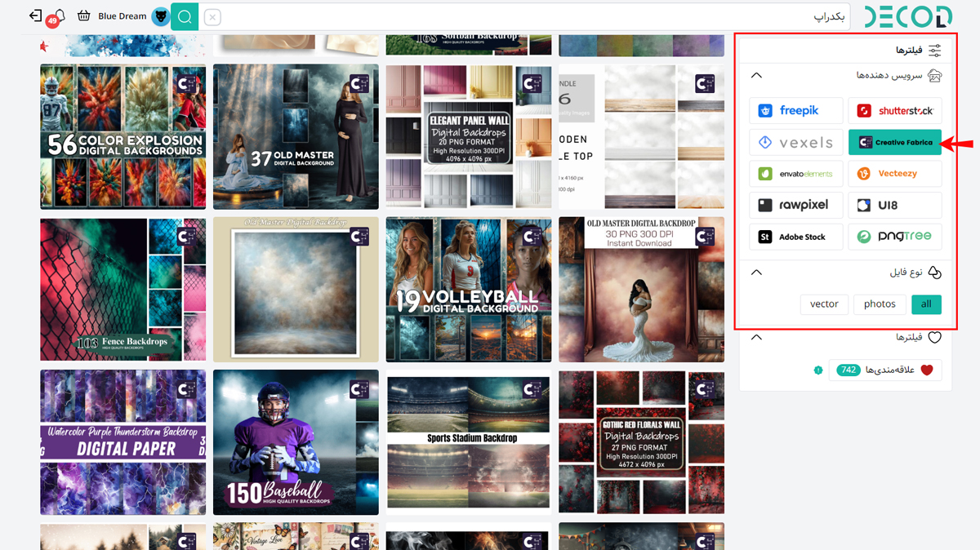Screen dimensions: 980x550
Task: Click the small teal info badge icon
Action: coord(818,370)
